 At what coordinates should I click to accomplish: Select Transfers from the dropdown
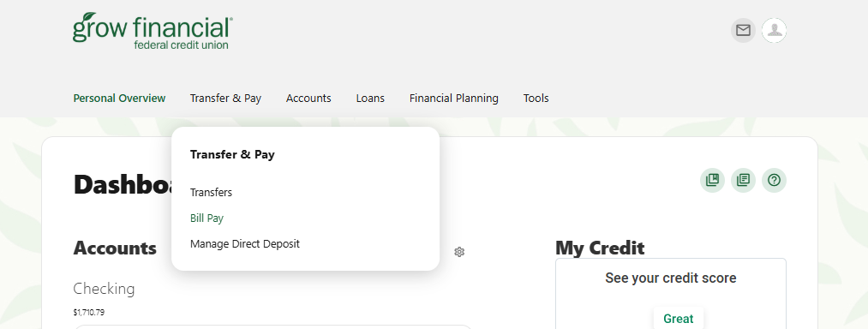(x=211, y=192)
